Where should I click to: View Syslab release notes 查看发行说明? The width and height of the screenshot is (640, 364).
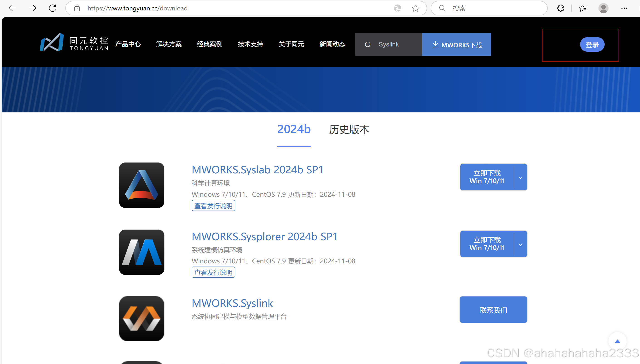coord(213,206)
